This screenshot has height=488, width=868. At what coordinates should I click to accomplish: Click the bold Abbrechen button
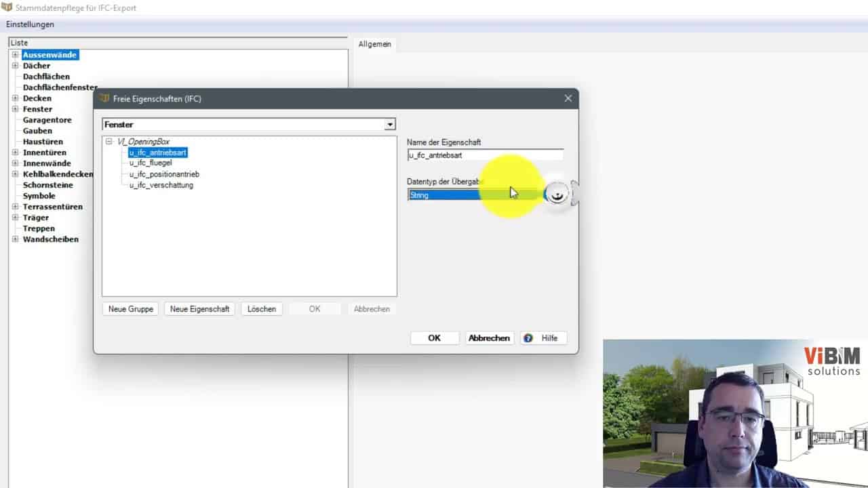click(x=490, y=338)
